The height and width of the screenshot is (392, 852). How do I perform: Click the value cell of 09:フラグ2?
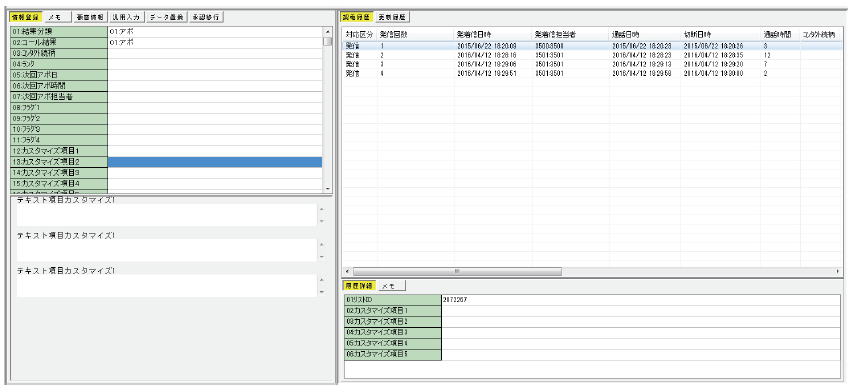click(215, 119)
